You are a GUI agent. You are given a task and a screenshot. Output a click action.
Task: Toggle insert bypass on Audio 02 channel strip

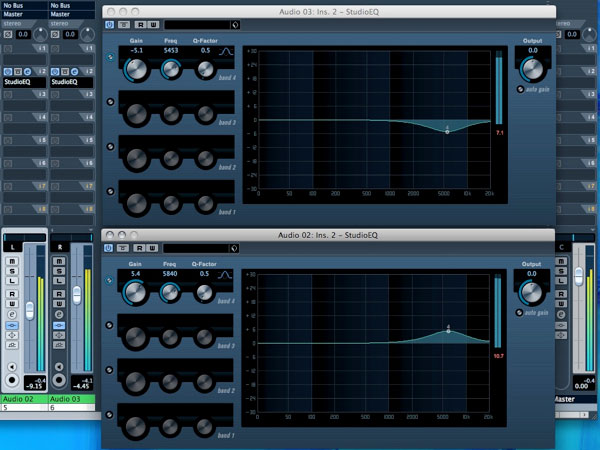point(12,325)
